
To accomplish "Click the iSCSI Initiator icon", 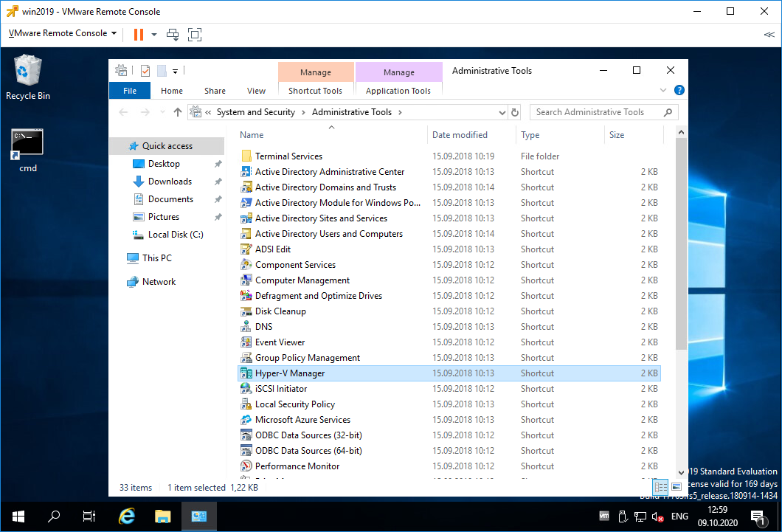I will 246,388.
